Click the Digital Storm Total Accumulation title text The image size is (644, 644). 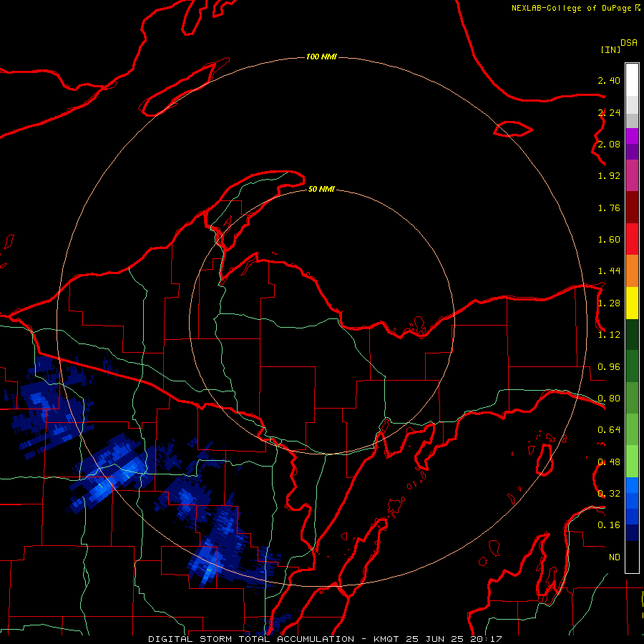point(251,639)
